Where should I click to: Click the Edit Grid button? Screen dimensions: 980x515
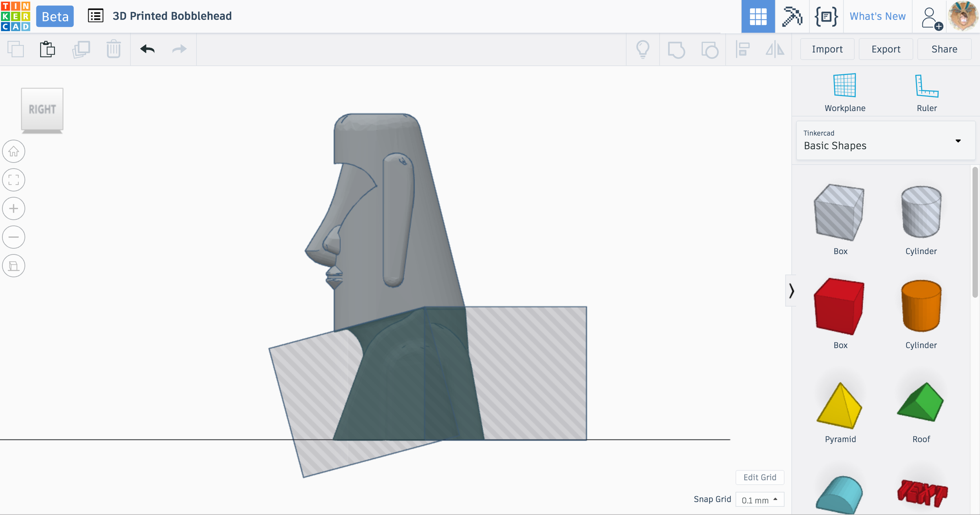pos(759,477)
